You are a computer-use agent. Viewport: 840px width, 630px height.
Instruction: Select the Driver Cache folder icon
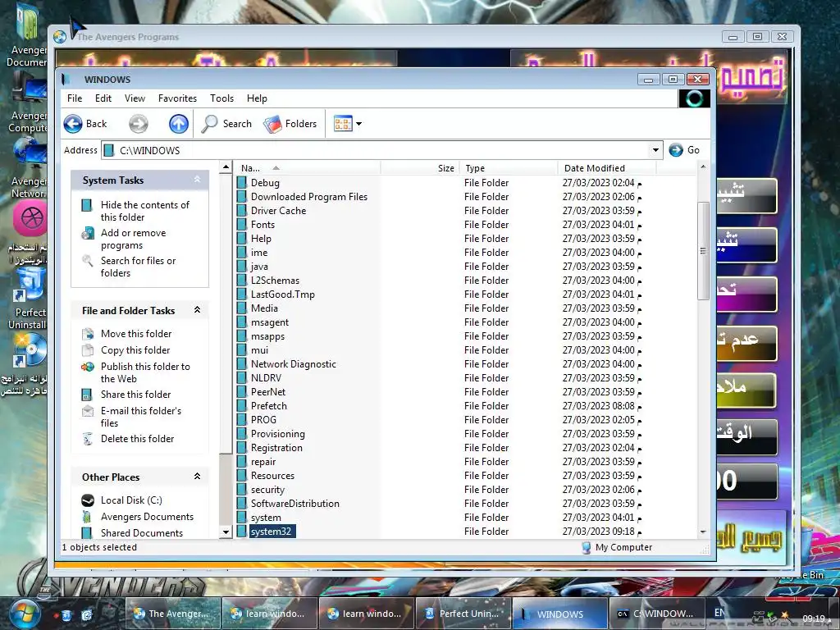click(x=242, y=211)
